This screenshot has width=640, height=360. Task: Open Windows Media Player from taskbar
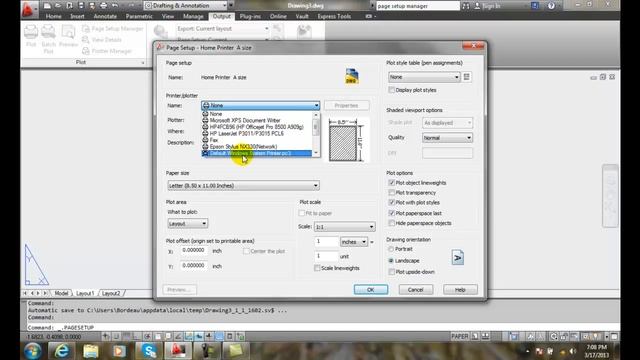120,351
